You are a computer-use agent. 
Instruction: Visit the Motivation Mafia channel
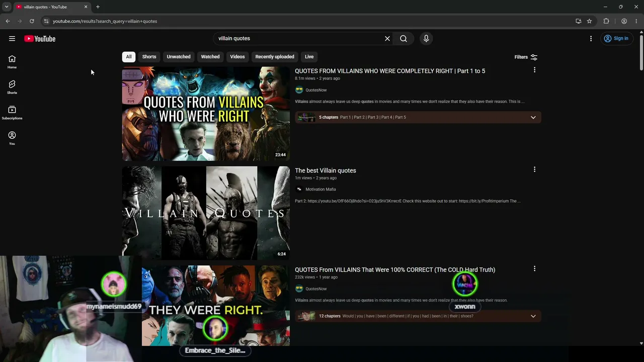point(320,190)
